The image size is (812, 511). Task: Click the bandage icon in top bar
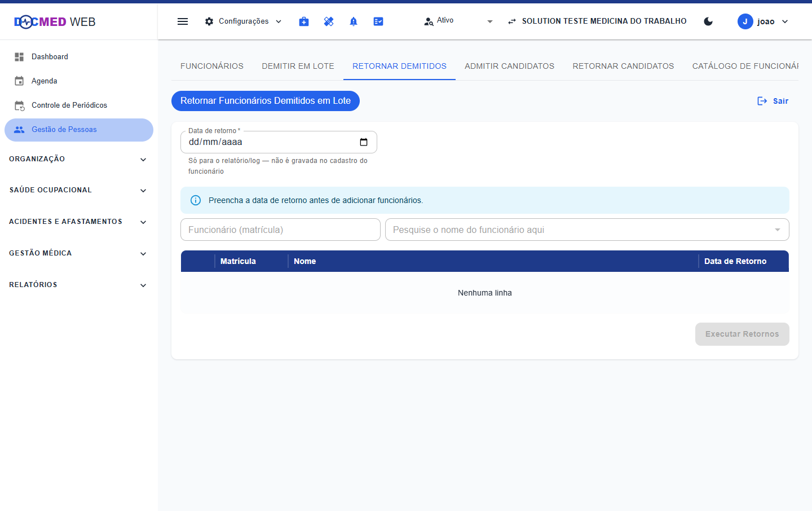click(x=329, y=21)
